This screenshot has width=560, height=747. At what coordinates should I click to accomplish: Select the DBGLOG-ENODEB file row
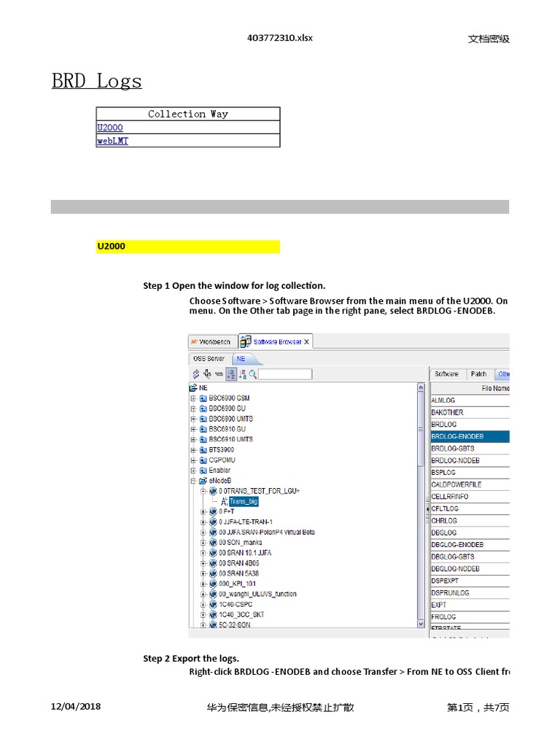470,544
